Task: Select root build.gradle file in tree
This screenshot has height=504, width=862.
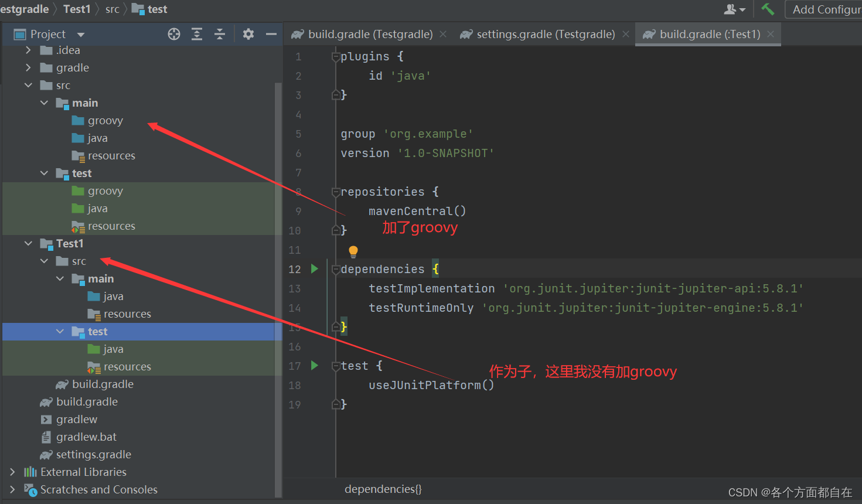Action: click(x=79, y=401)
